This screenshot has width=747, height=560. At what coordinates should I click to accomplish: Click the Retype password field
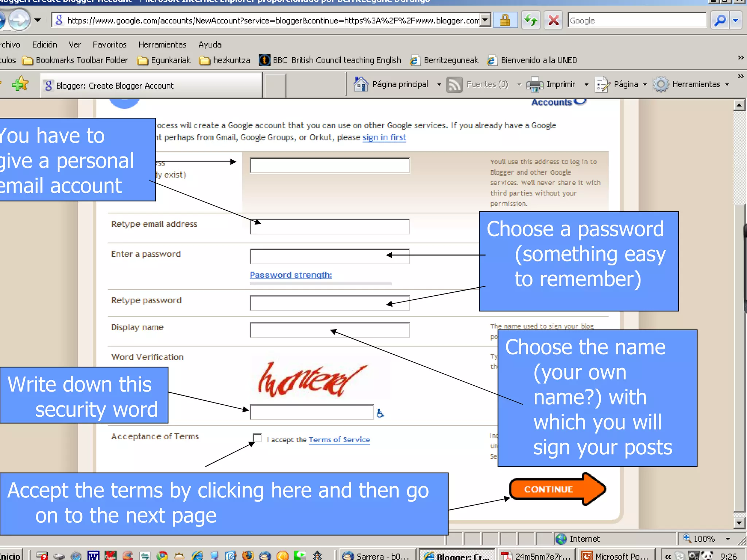tap(330, 303)
